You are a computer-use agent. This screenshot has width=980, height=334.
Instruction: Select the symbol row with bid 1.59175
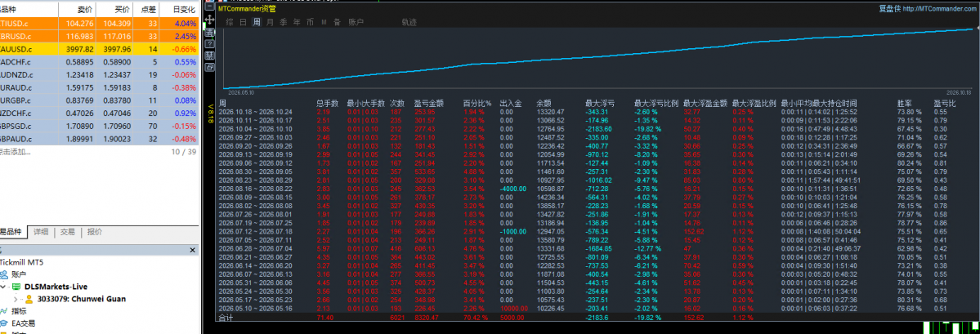click(x=100, y=87)
